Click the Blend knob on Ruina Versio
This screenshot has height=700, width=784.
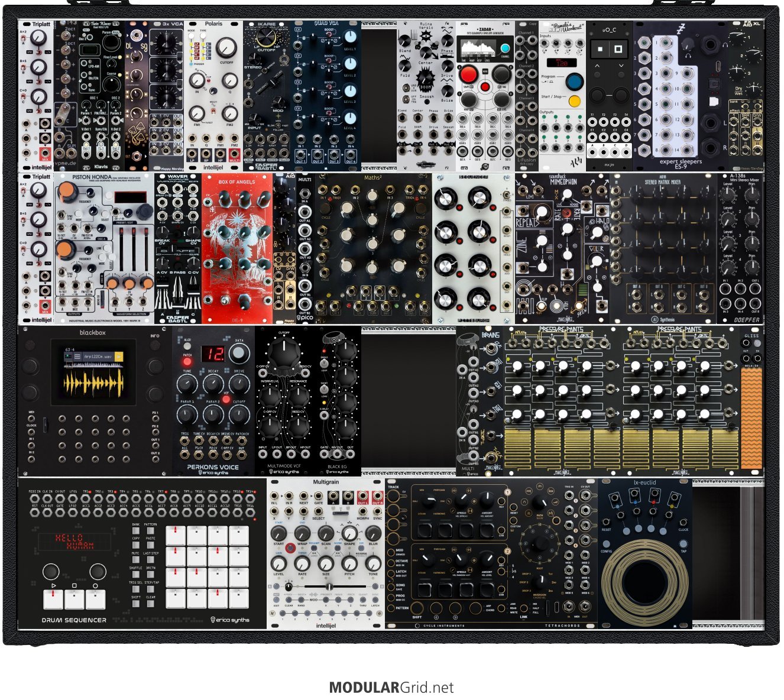click(405, 40)
